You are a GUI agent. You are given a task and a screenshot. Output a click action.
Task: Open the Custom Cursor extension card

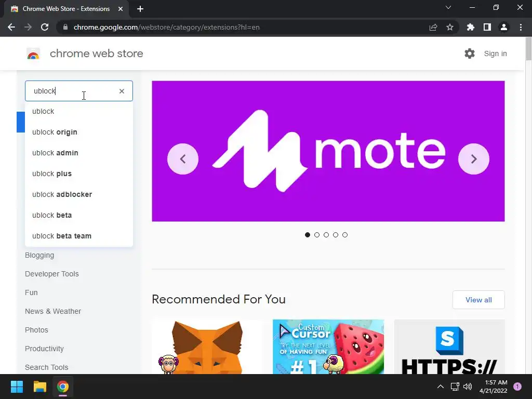coord(328,347)
